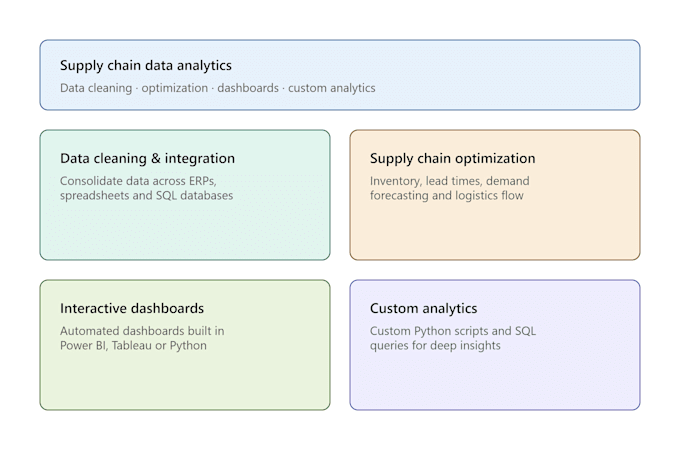
Task: Click the 'spreadsheets and SQL databases' line
Action: pyautogui.click(x=147, y=196)
